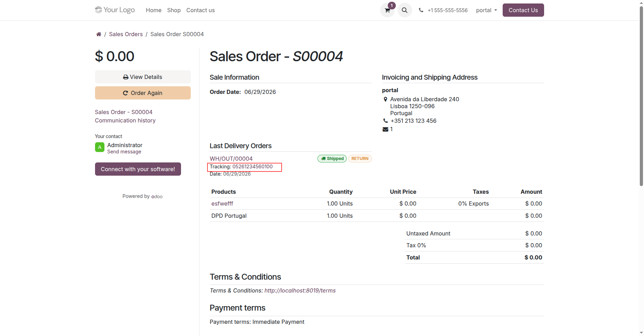
Task: Click View Details button
Action: [x=143, y=77]
